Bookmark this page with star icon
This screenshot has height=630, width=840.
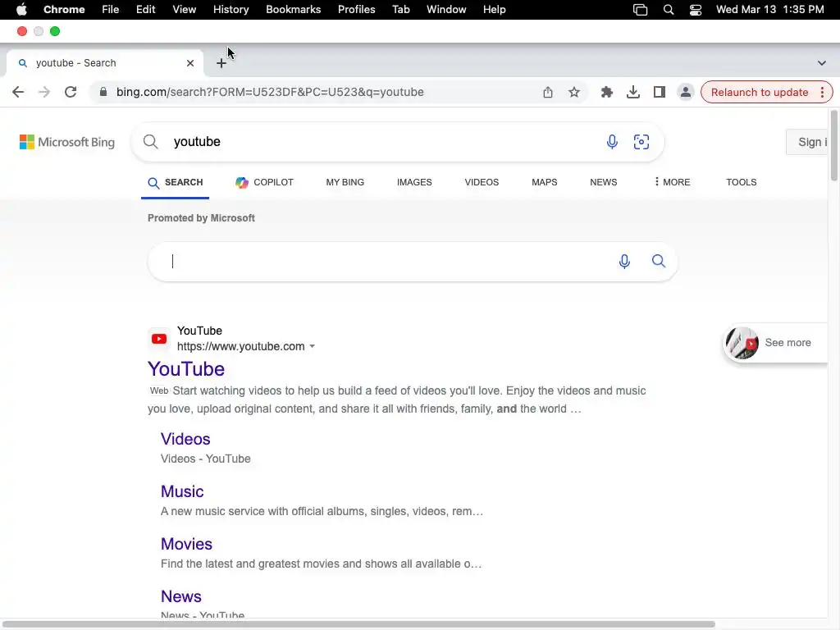pyautogui.click(x=574, y=92)
